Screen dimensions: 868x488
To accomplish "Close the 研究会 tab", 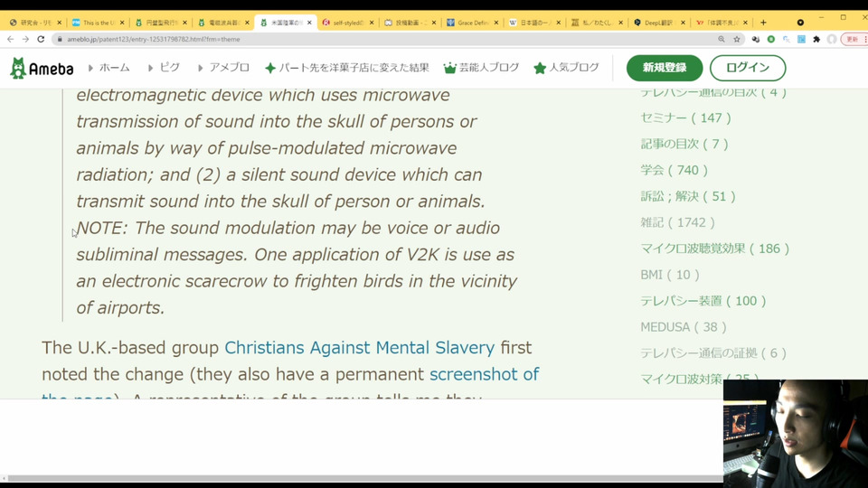I will (x=60, y=23).
